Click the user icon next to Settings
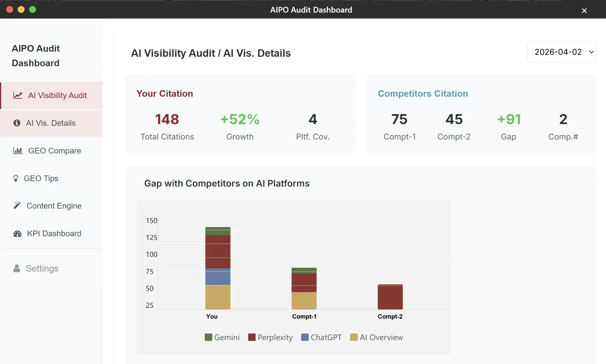This screenshot has height=364, width=606. (x=17, y=268)
